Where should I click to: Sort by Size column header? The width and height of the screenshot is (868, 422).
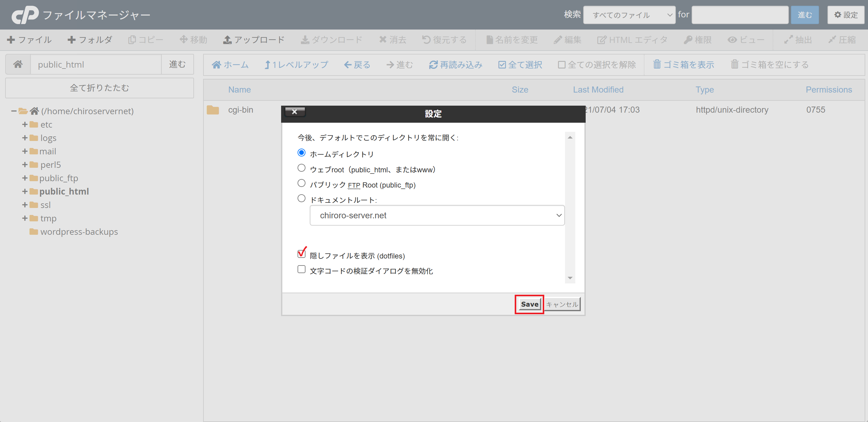(x=520, y=90)
